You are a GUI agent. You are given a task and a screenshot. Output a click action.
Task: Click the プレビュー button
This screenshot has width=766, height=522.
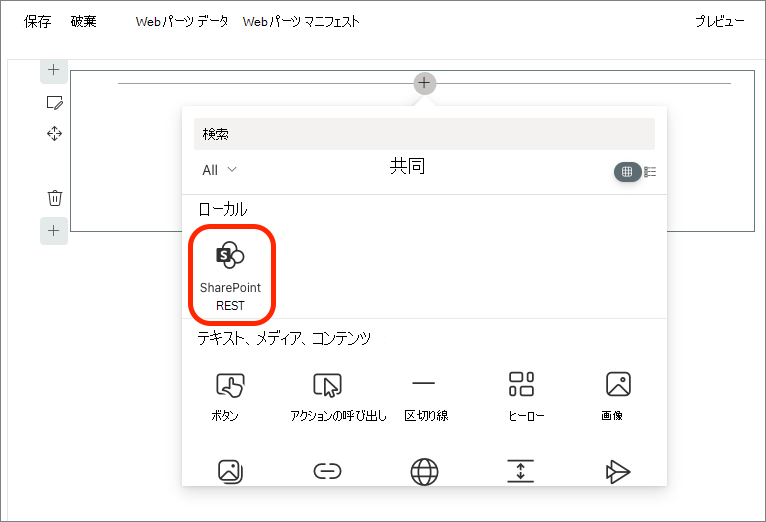click(720, 21)
